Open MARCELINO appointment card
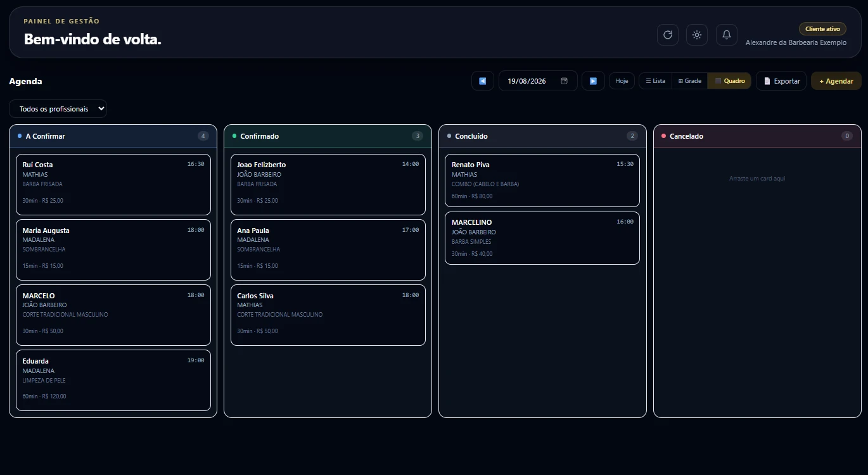Viewport: 868px width, 475px height. [542, 238]
